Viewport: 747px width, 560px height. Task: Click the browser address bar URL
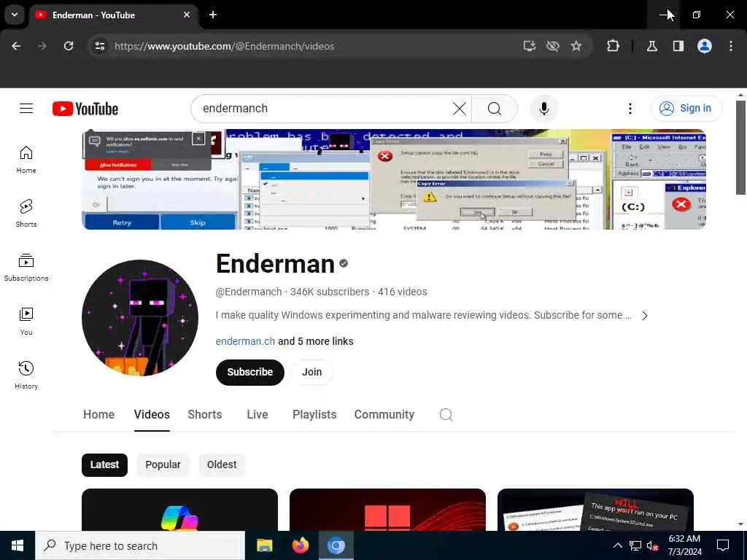click(x=224, y=46)
